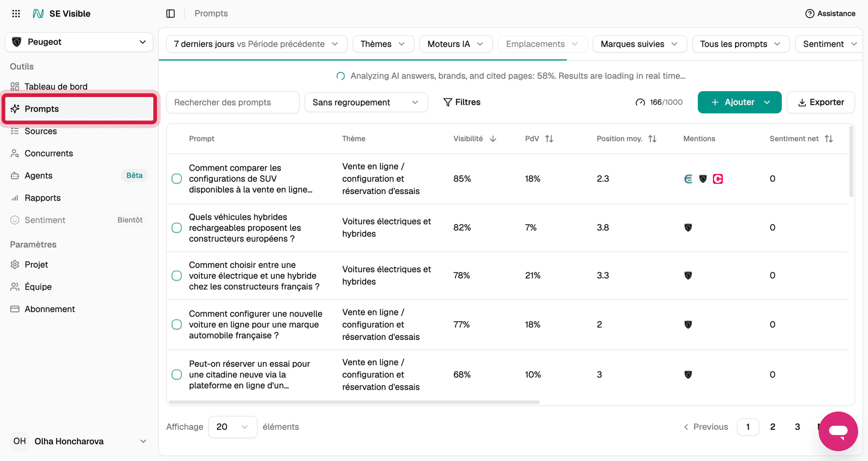Click the SE Visible logo
The image size is (868, 461).
point(61,14)
